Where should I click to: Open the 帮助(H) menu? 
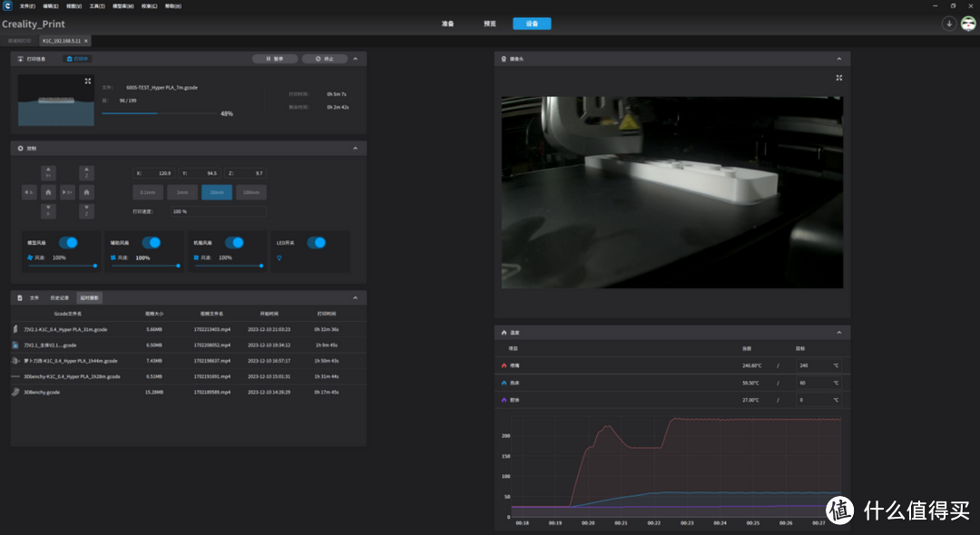pos(173,6)
